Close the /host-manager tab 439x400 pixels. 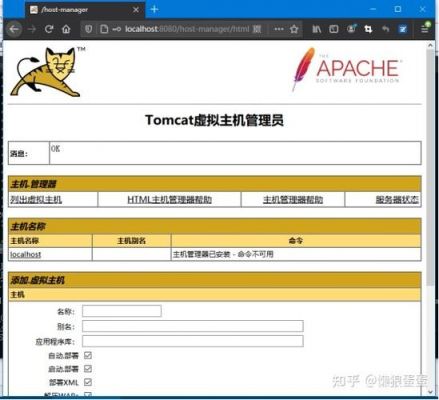pyautogui.click(x=136, y=10)
